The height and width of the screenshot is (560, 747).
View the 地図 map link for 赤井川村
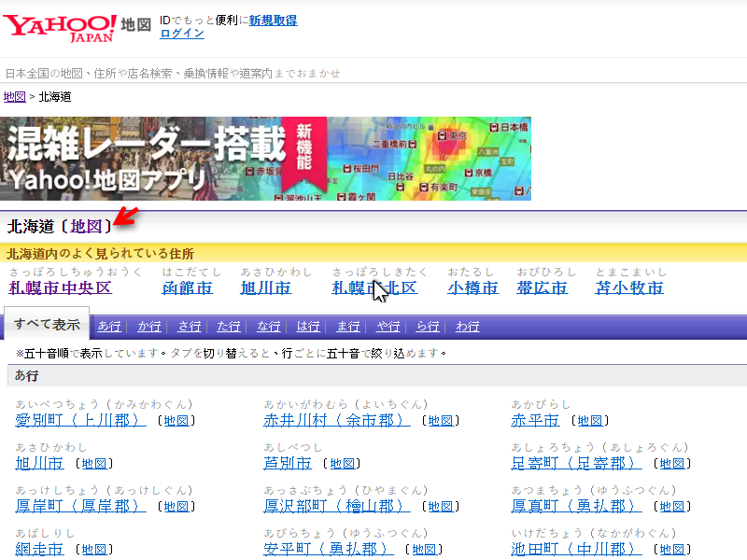pos(441,421)
